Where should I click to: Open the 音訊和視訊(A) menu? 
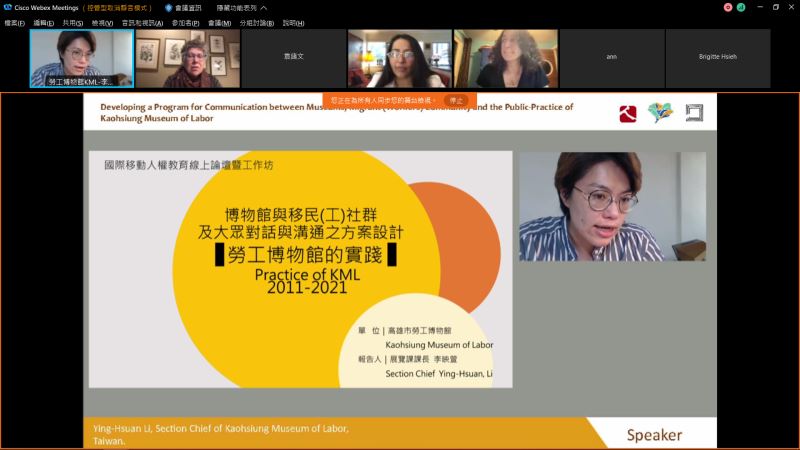tap(141, 22)
